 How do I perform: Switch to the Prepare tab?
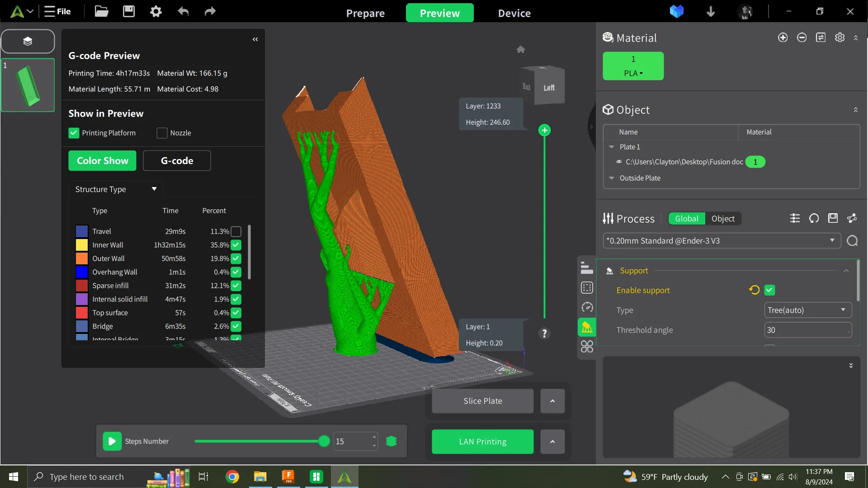point(365,13)
